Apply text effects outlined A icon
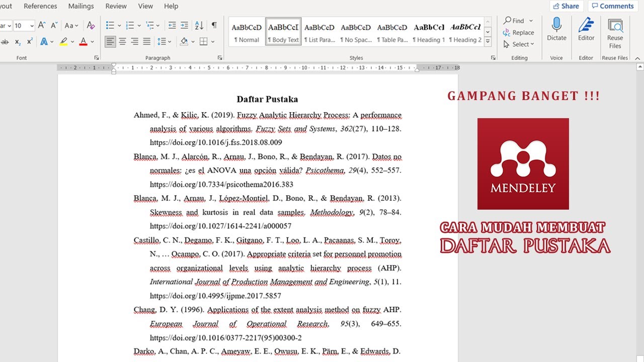Image resolution: width=644 pixels, height=362 pixels. (x=44, y=42)
